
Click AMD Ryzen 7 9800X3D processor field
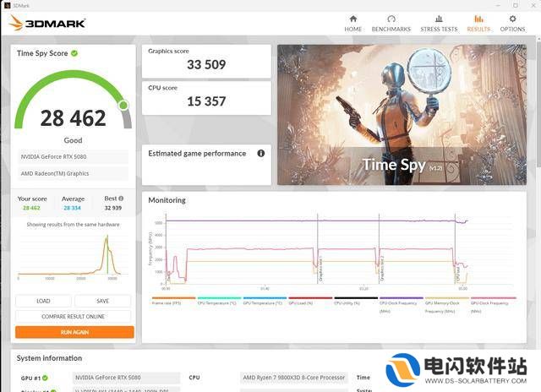[x=294, y=378]
